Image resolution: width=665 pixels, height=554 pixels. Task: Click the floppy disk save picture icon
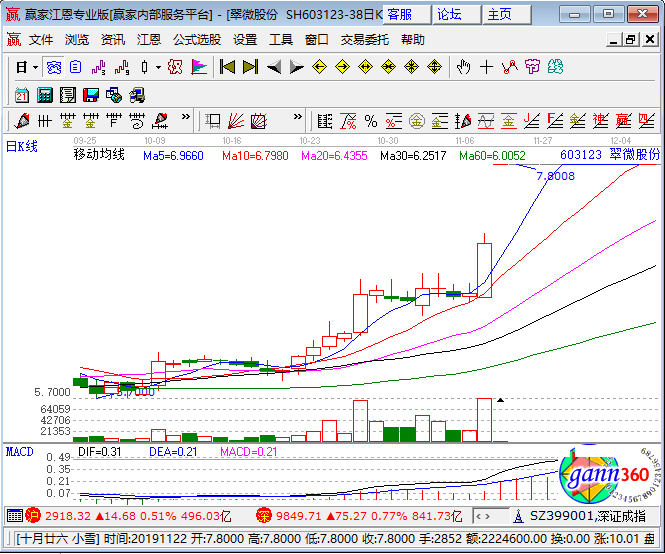[91, 95]
